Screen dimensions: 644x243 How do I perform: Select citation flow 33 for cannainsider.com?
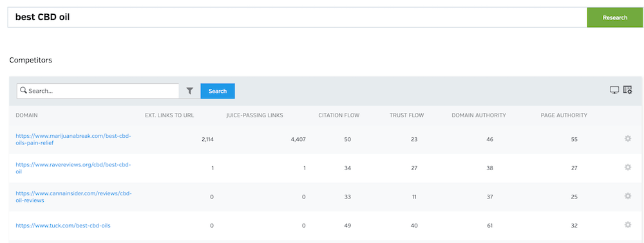coord(348,197)
